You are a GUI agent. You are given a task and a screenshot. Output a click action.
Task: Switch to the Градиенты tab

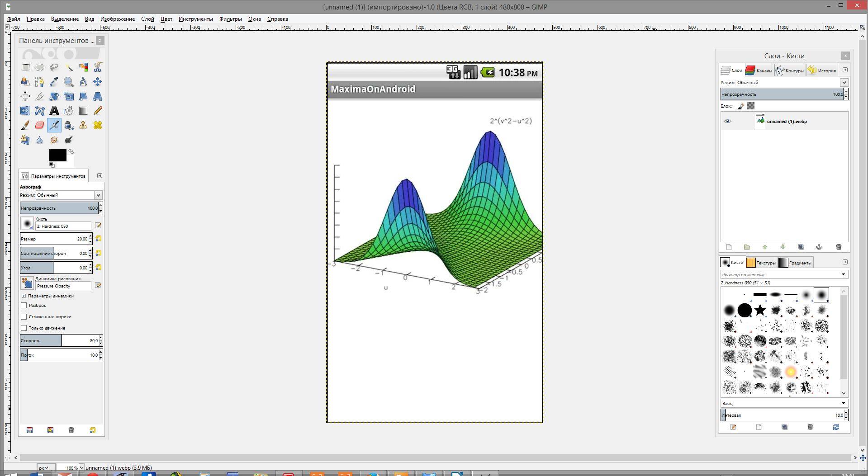[x=795, y=263]
